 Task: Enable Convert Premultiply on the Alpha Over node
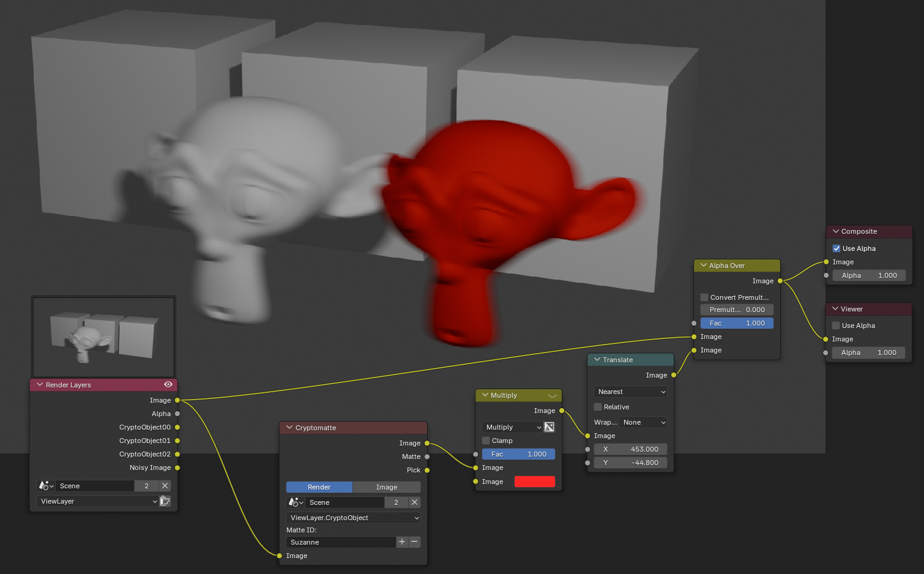704,297
